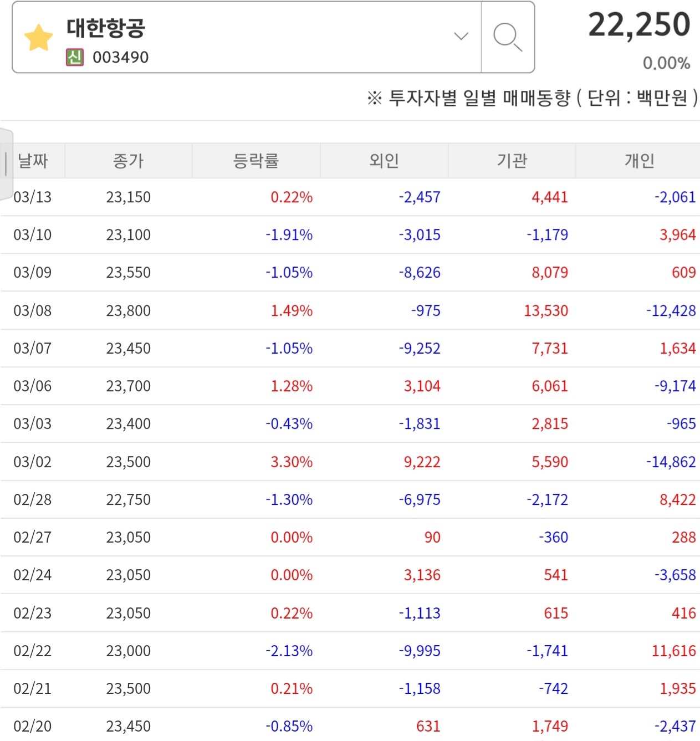Click -14,862 individual value for 03/02
The image size is (700, 741).
point(671,462)
